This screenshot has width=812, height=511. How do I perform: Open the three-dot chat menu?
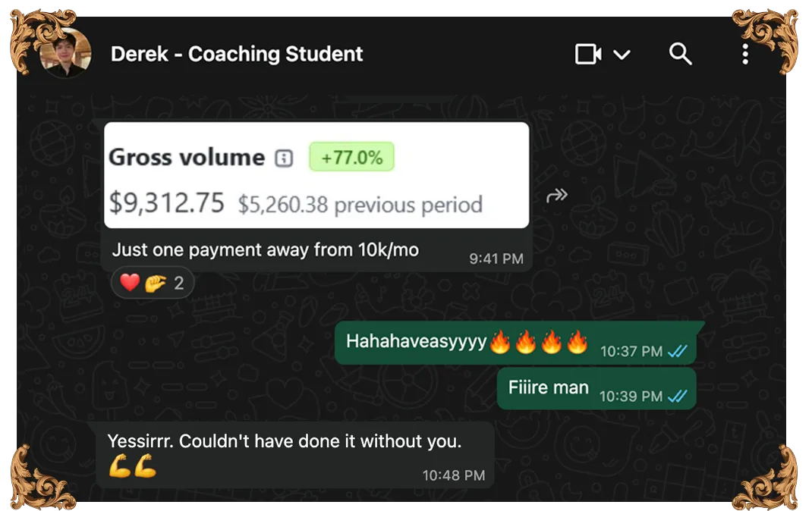(744, 54)
